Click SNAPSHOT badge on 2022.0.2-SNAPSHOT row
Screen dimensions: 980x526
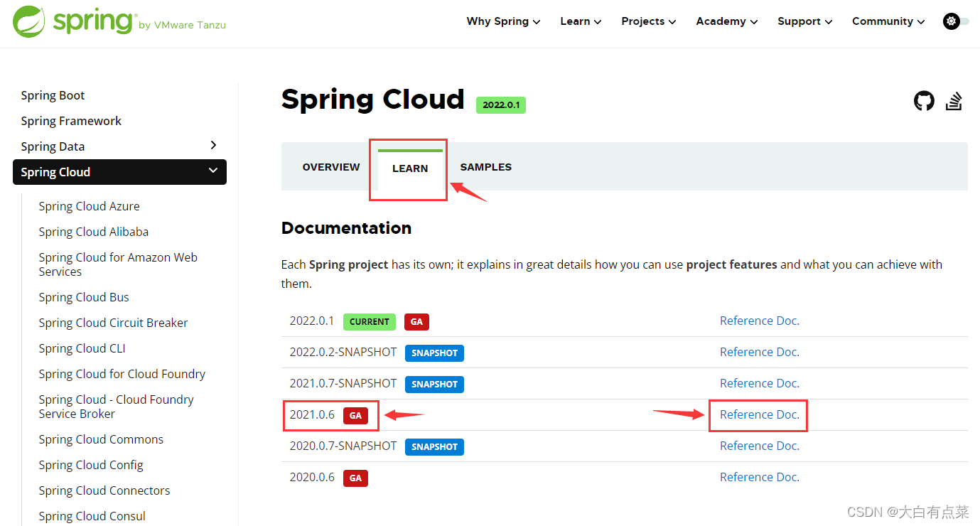coord(434,353)
